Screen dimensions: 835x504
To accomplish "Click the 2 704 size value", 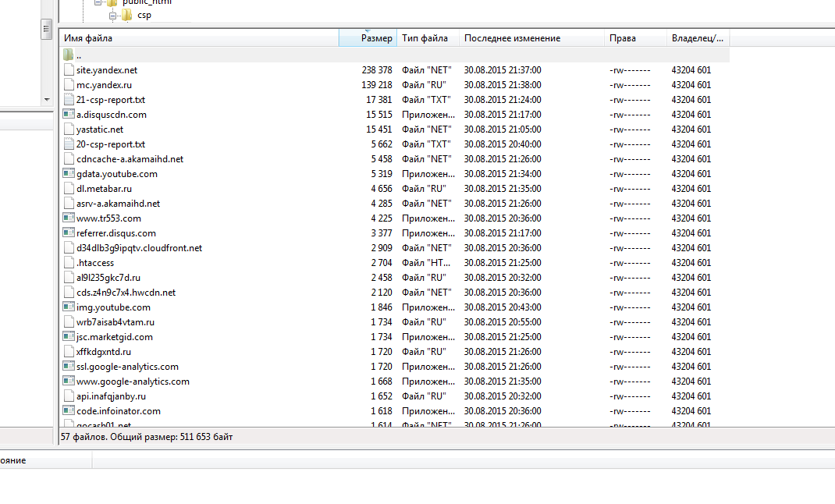I will (382, 263).
